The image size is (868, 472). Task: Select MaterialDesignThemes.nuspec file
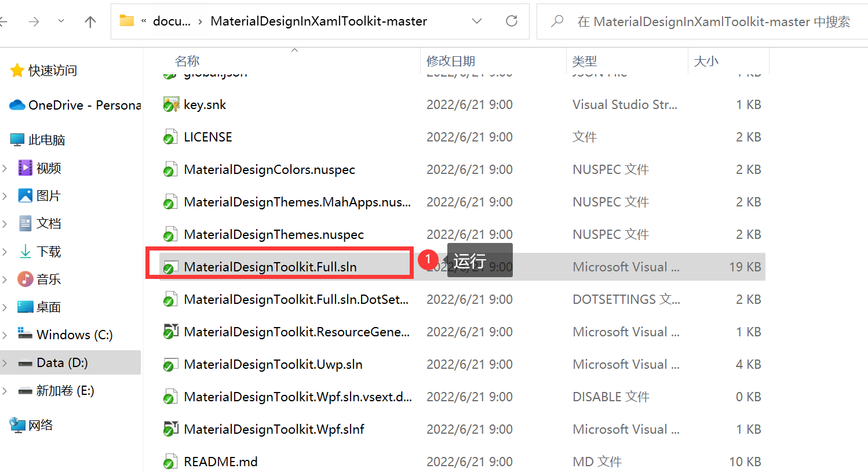coord(274,235)
